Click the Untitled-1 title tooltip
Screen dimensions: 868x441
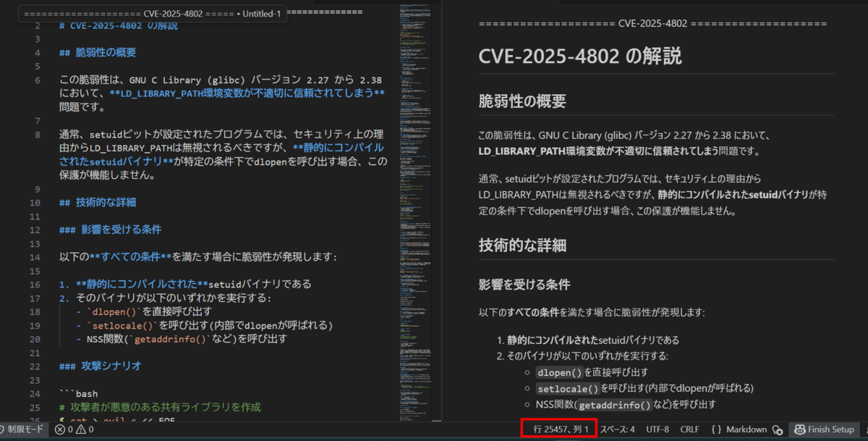click(153, 13)
